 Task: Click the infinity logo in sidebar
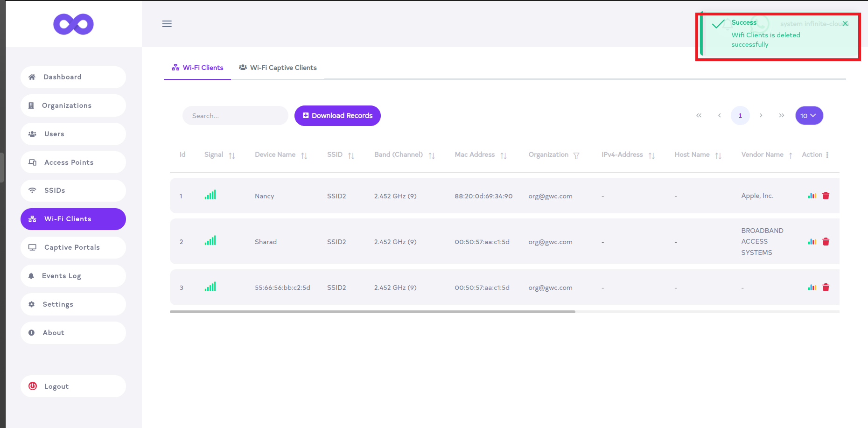(x=73, y=24)
